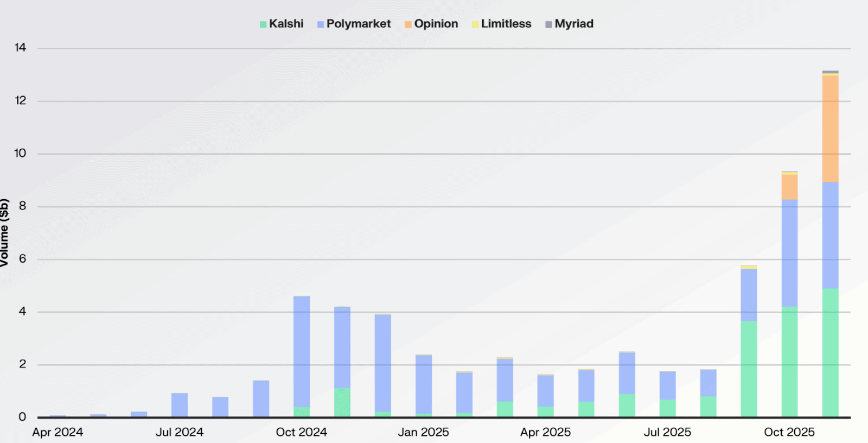Click the yellow Limitless legend swatch
The height and width of the screenshot is (443, 868).
(475, 24)
